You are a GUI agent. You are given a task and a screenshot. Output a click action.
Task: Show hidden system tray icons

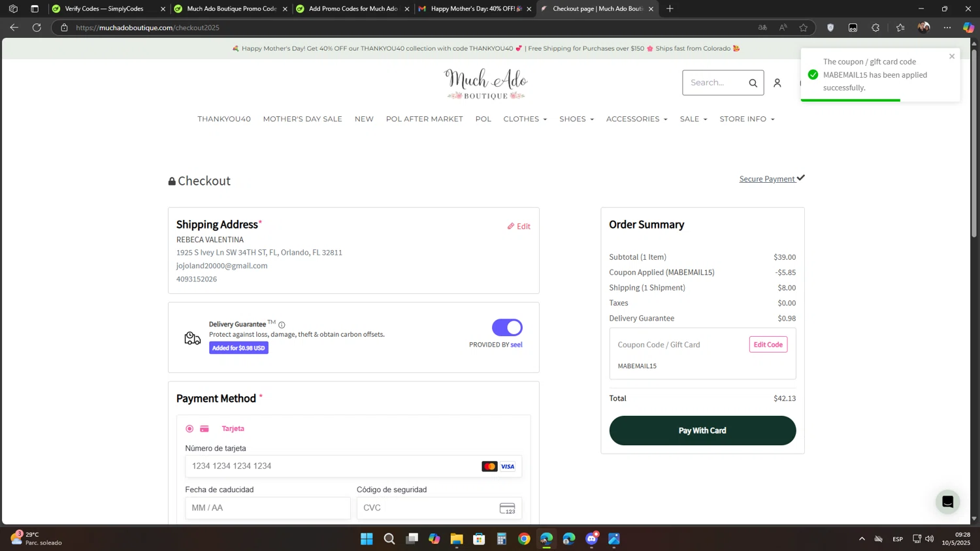click(862, 539)
